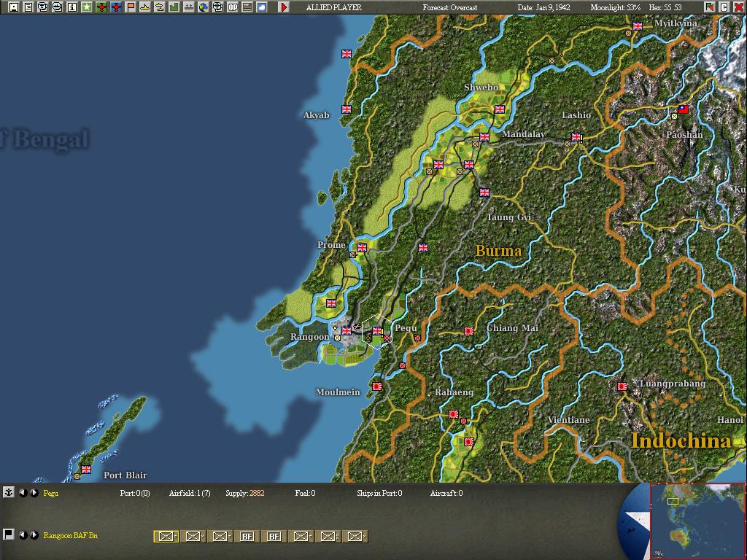The height and width of the screenshot is (560, 747).
Task: Click the green-red flag switch icon
Action: pos(710,7)
